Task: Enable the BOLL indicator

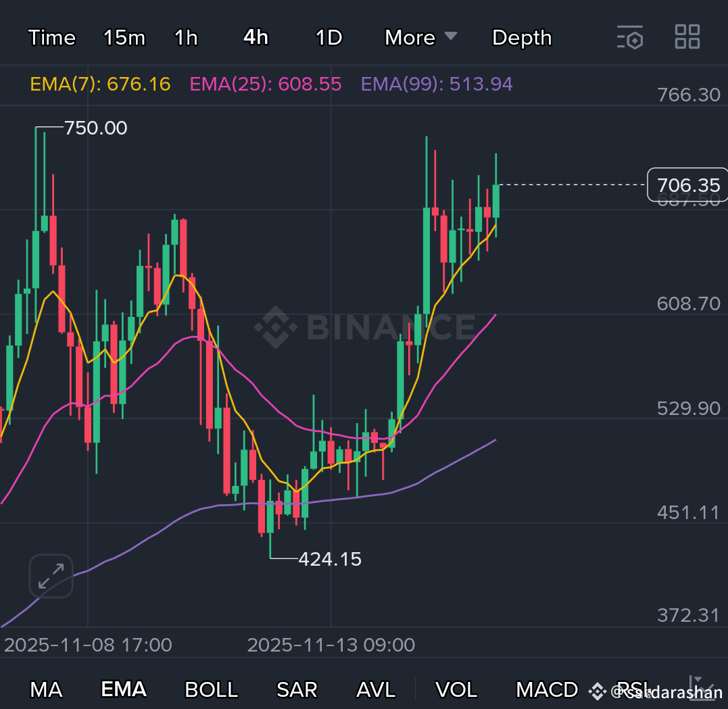Action: click(x=212, y=689)
